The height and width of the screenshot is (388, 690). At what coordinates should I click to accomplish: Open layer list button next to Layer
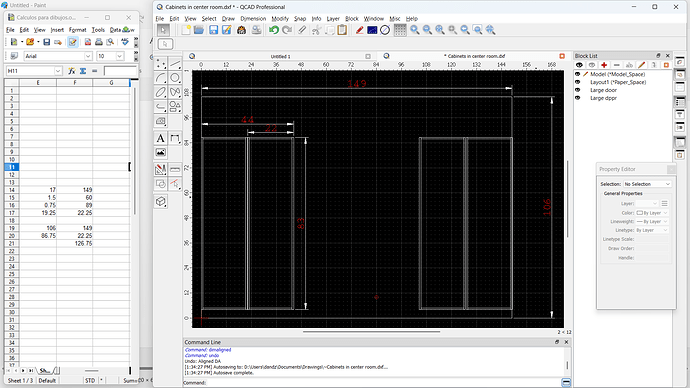pos(664,204)
